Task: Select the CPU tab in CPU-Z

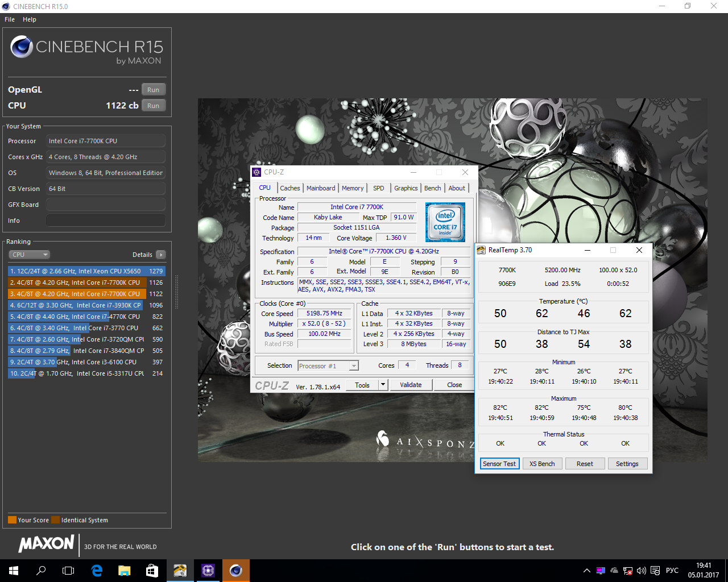Action: 265,188
